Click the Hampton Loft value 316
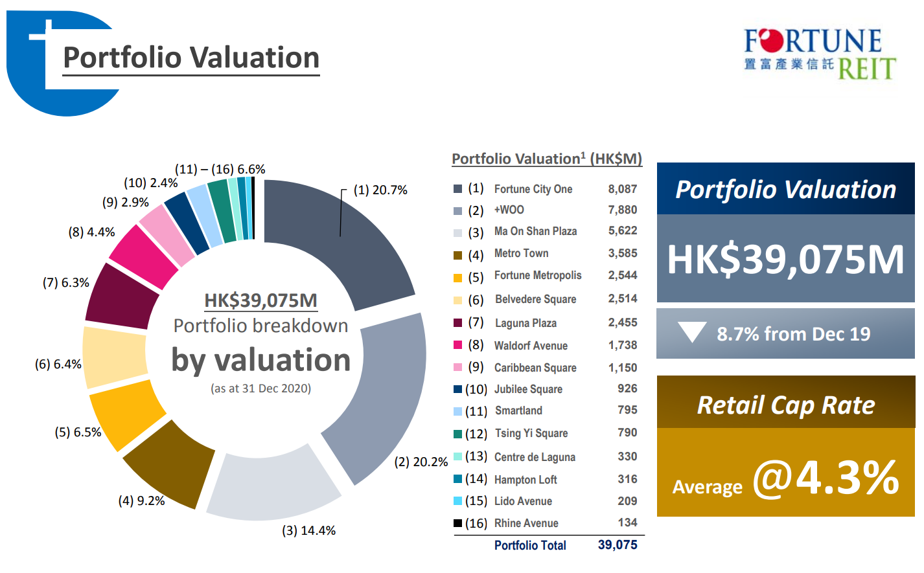This screenshot has width=924, height=573. click(627, 479)
